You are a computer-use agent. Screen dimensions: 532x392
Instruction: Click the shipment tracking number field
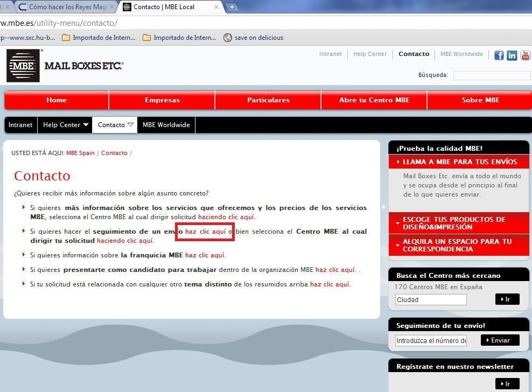click(431, 340)
